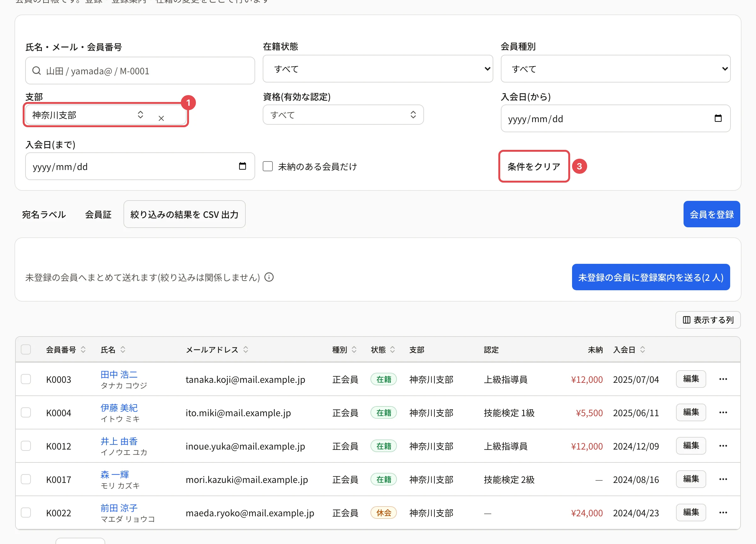Toggle select-all checkbox in table header

[26, 349]
